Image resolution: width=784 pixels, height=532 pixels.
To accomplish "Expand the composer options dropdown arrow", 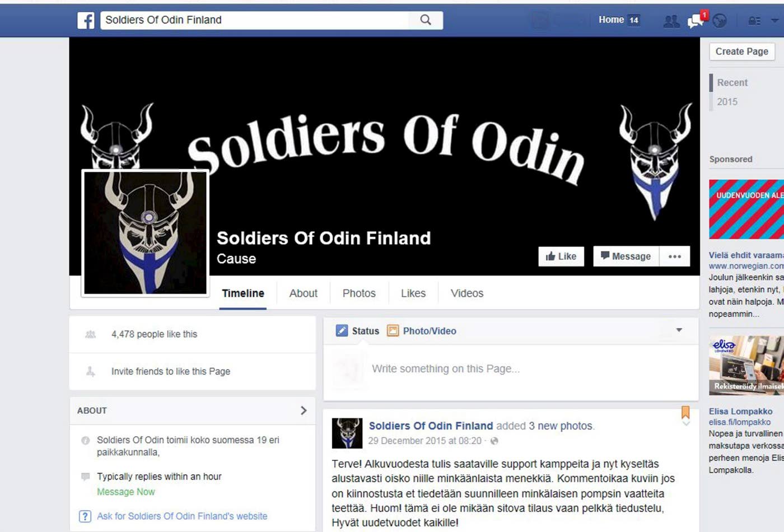I will (x=679, y=330).
